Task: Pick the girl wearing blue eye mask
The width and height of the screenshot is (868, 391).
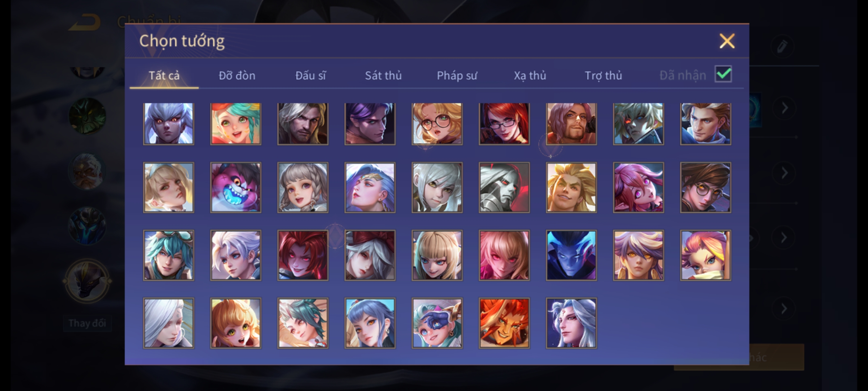Action: (437, 323)
